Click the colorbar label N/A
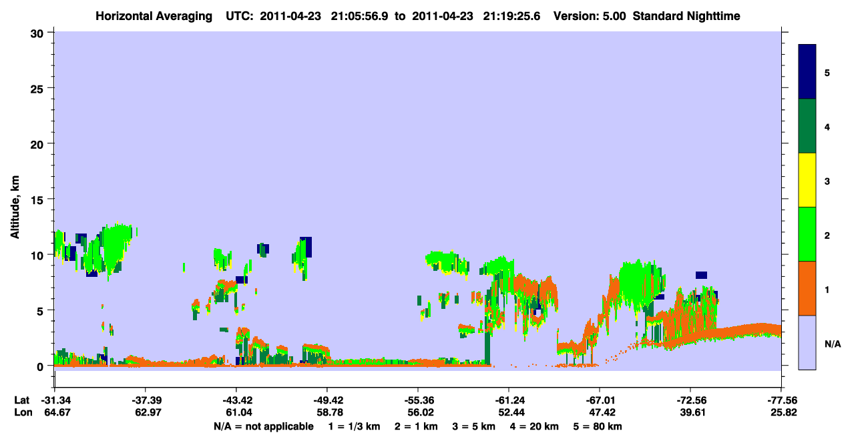 tap(832, 344)
